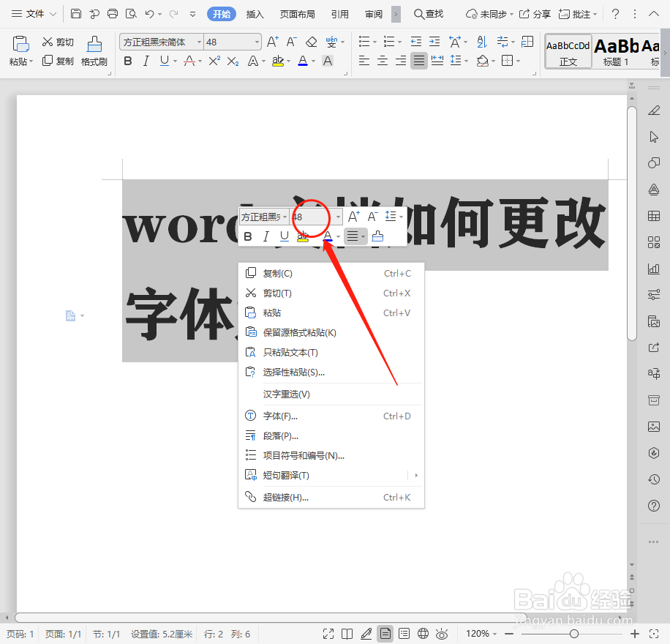Open the Clear Formatting eraser icon
The image size is (670, 644).
pyautogui.click(x=311, y=42)
